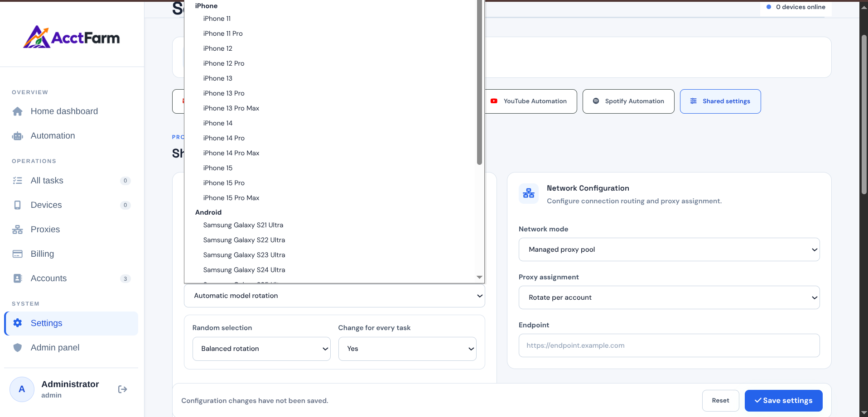
Task: Click the Admin panel shield icon
Action: point(18,347)
